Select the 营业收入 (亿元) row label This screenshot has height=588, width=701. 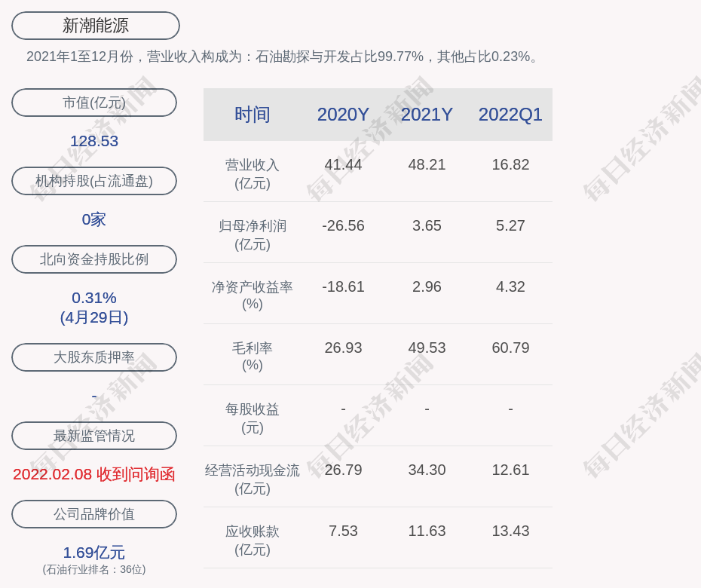(x=253, y=174)
